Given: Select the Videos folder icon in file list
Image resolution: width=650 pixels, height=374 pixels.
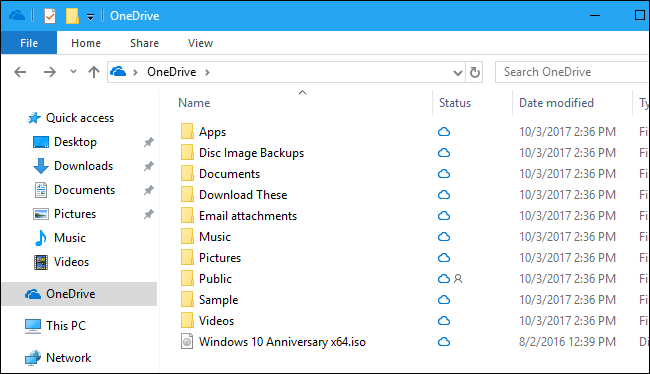Looking at the screenshot, I should click(x=187, y=321).
